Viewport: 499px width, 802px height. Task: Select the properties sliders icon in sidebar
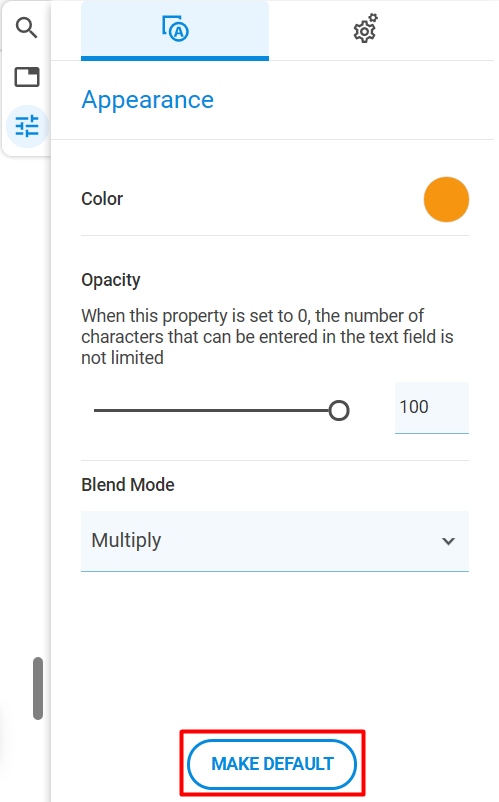tap(27, 126)
